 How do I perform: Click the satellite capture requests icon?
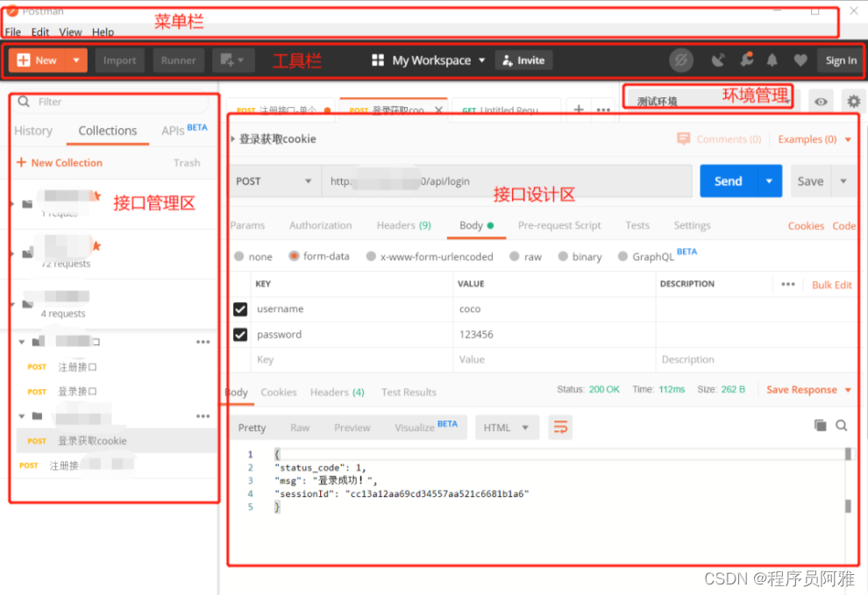(718, 60)
